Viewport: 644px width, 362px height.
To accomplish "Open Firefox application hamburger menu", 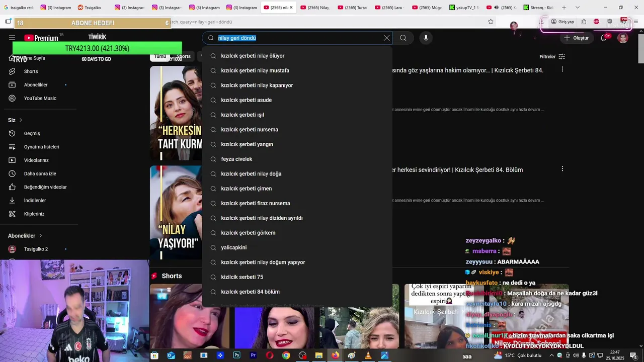I will click(636, 22).
